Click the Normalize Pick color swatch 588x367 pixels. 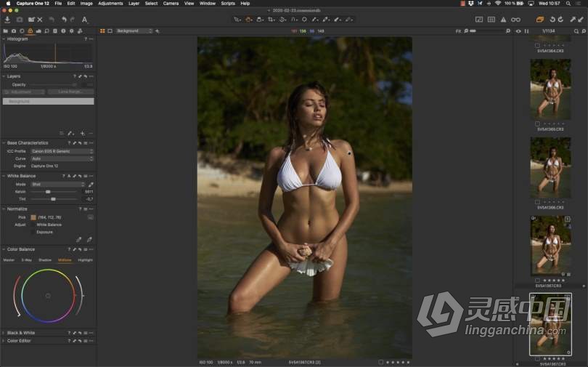click(33, 217)
